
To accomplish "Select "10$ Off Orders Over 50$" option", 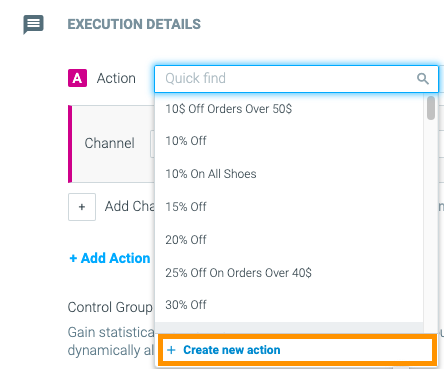I will point(289,109).
